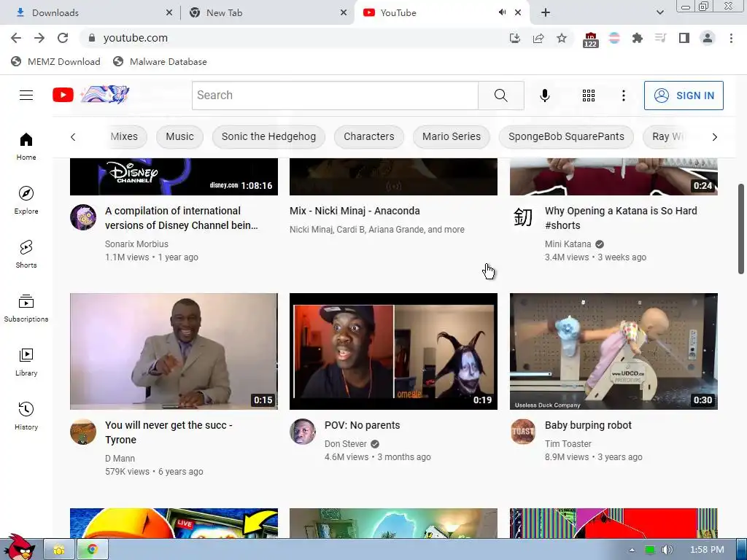Select the Sonic the Hedgehog chip
Image resolution: width=747 pixels, height=560 pixels.
point(268,136)
